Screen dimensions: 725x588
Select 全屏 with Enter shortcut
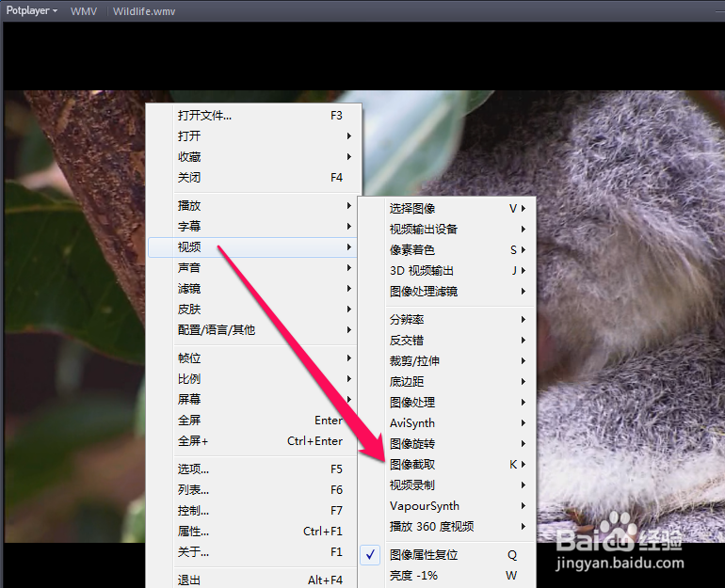(252, 421)
